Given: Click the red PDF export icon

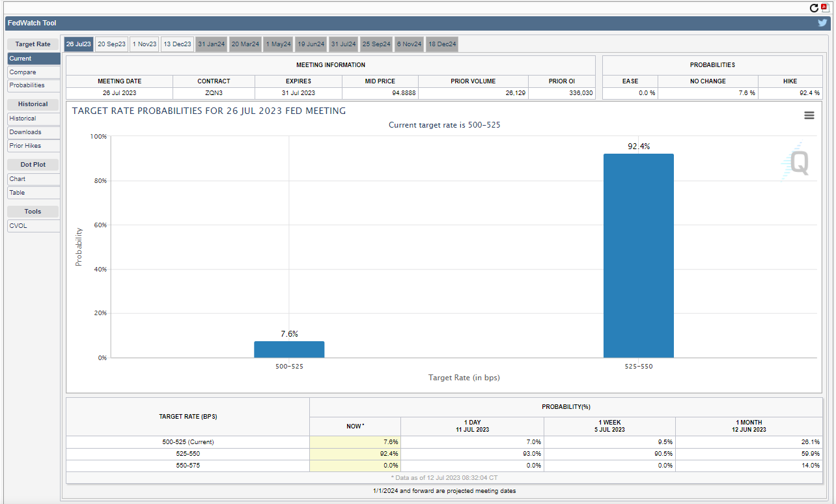Looking at the screenshot, I should click(x=826, y=8).
